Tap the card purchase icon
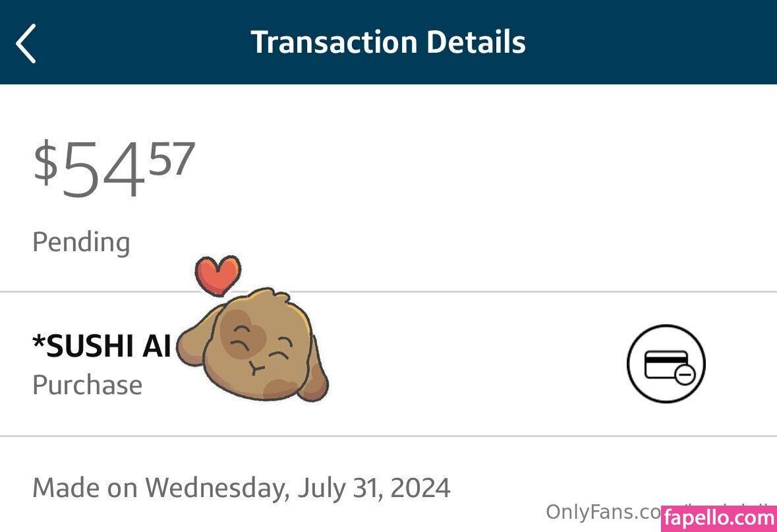This screenshot has width=777, height=532. coord(666,363)
